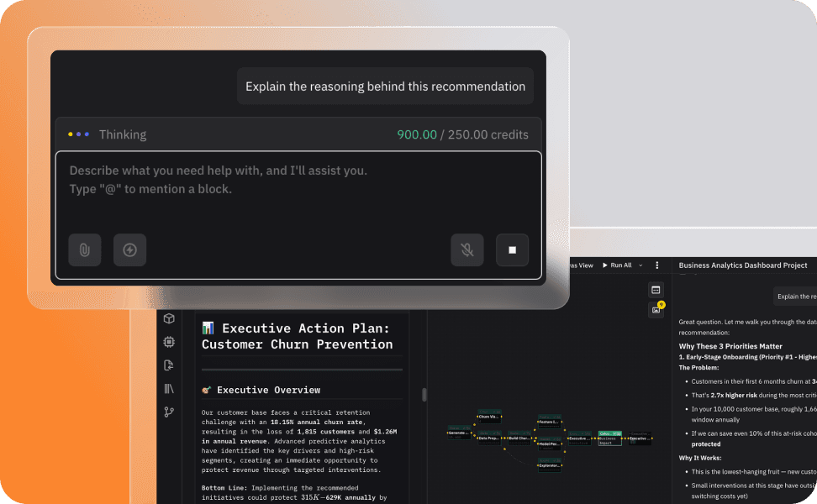This screenshot has height=504, width=817.
Task: Open the git branch icon in sidebar
Action: coord(169,412)
